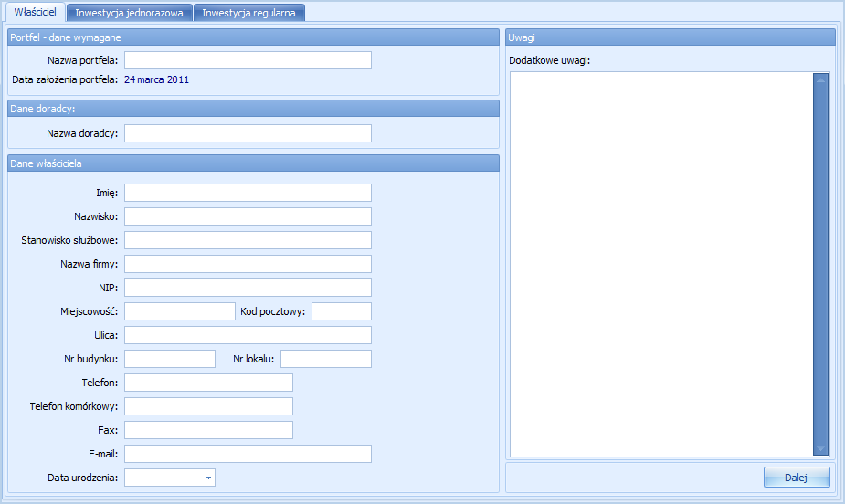The image size is (845, 504).
Task: Click the Dalej button
Action: [797, 478]
